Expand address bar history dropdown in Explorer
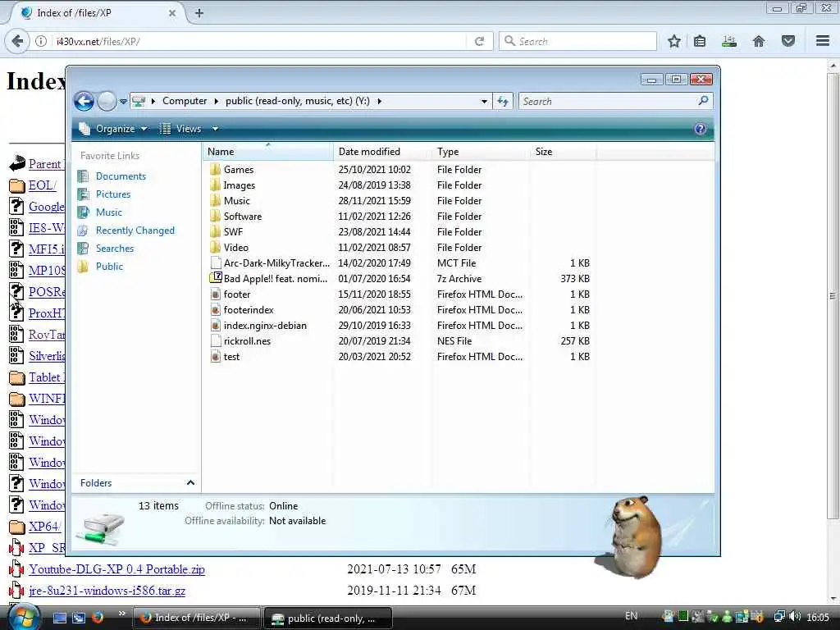 click(484, 101)
